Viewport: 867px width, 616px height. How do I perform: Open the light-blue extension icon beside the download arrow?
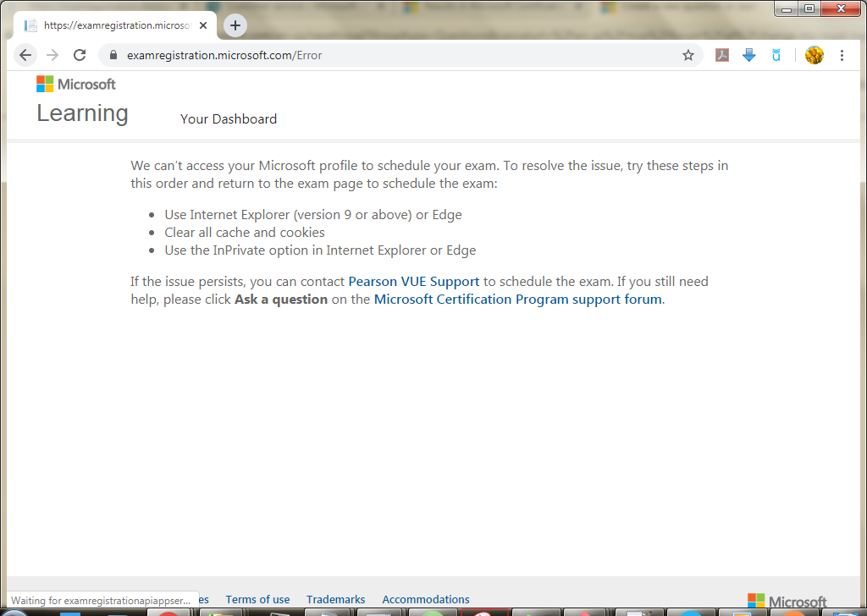776,55
